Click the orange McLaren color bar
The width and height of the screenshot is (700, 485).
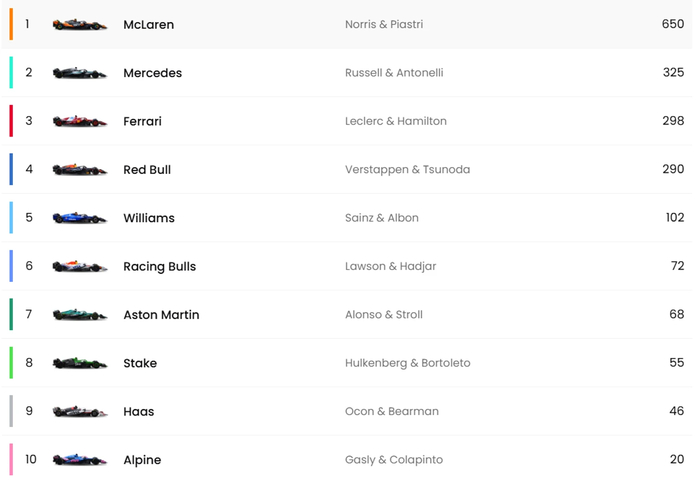click(11, 24)
